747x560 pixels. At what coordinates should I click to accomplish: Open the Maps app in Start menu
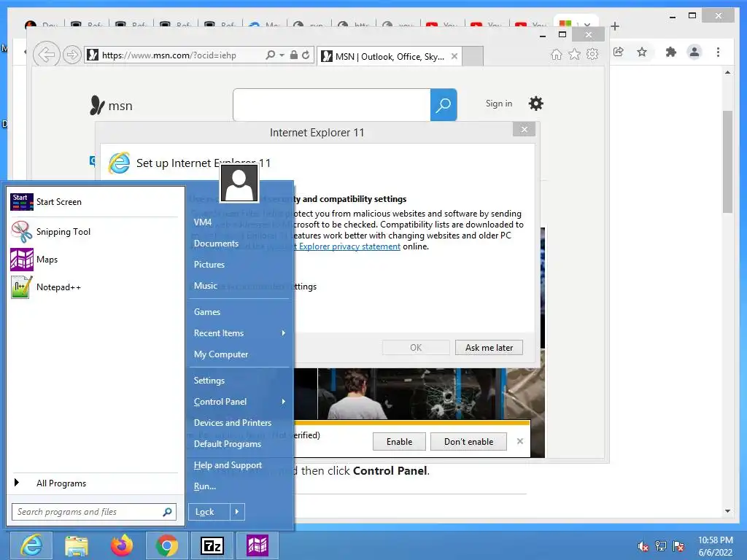pyautogui.click(x=94, y=260)
